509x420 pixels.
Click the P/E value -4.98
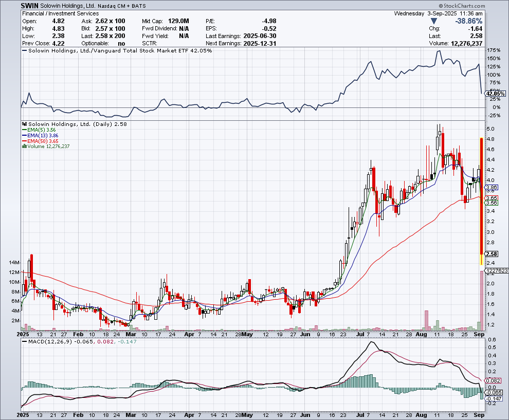pyautogui.click(x=269, y=21)
